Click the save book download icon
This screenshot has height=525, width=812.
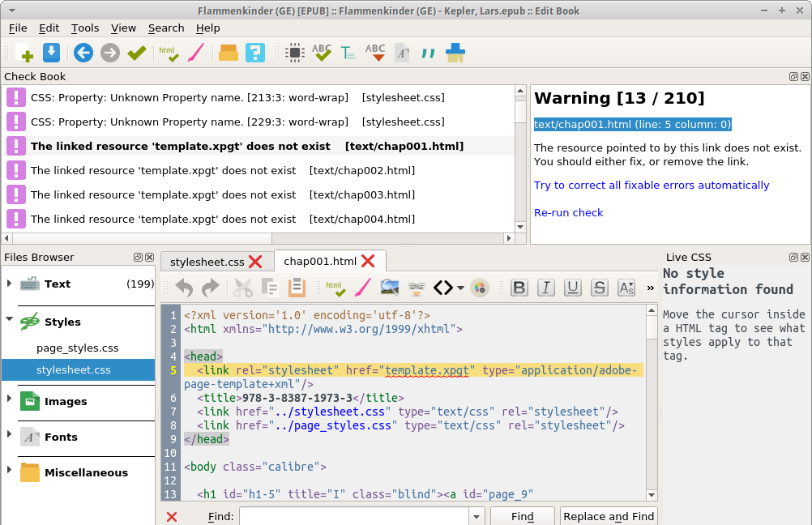coord(51,53)
